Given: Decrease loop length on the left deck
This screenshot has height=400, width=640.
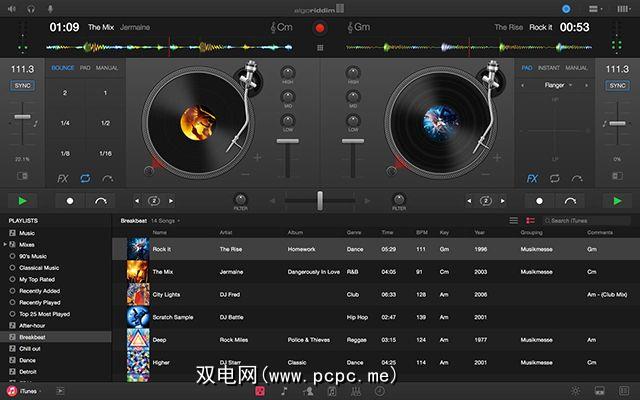Looking at the screenshot, I should [137, 201].
